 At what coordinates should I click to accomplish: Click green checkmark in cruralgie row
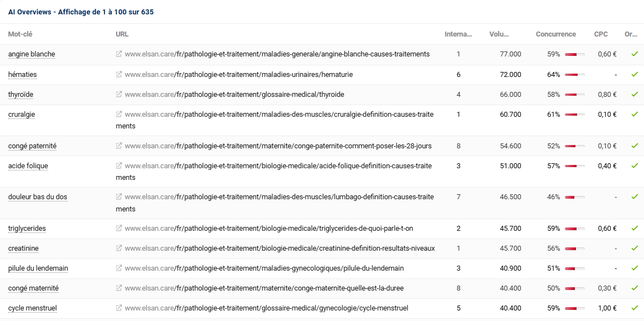(x=635, y=114)
